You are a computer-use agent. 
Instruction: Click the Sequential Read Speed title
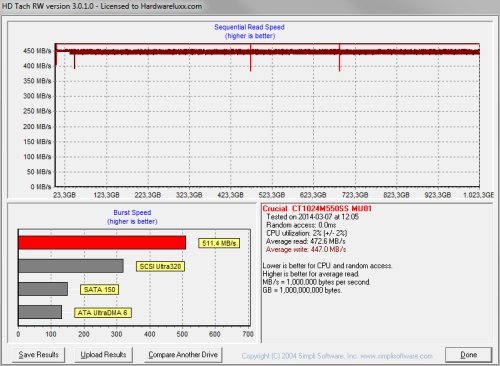point(249,27)
